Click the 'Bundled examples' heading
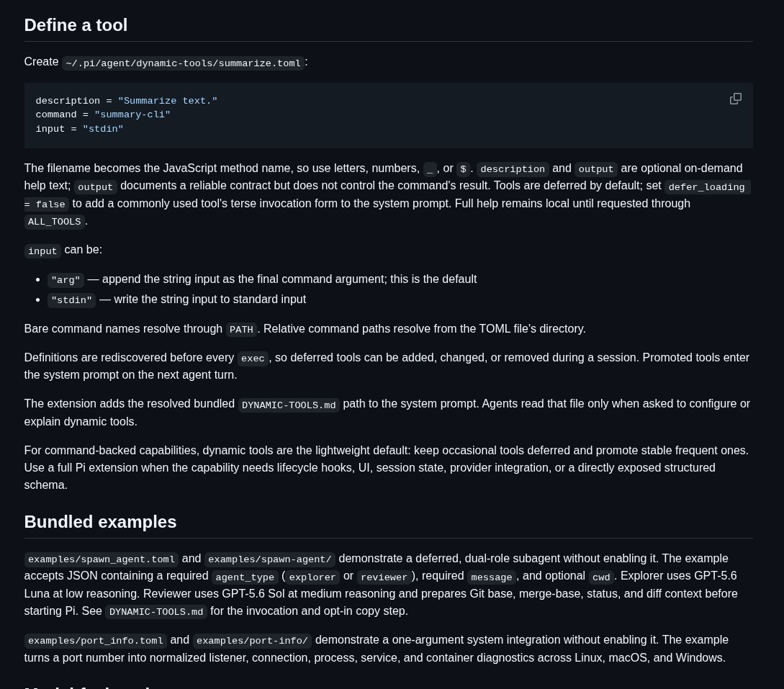Viewport: 784px width, 689px height. 100,522
